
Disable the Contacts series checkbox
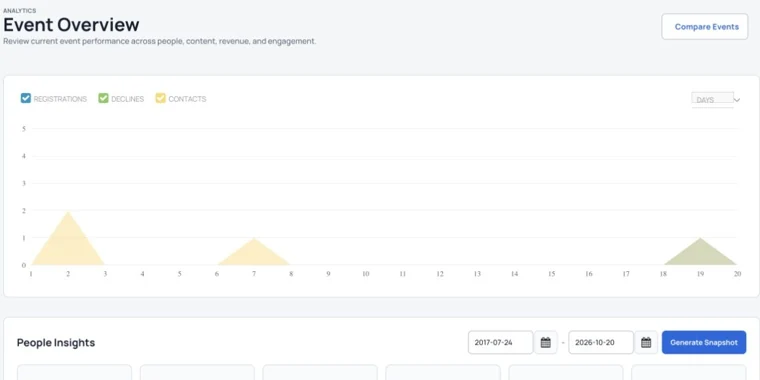160,98
